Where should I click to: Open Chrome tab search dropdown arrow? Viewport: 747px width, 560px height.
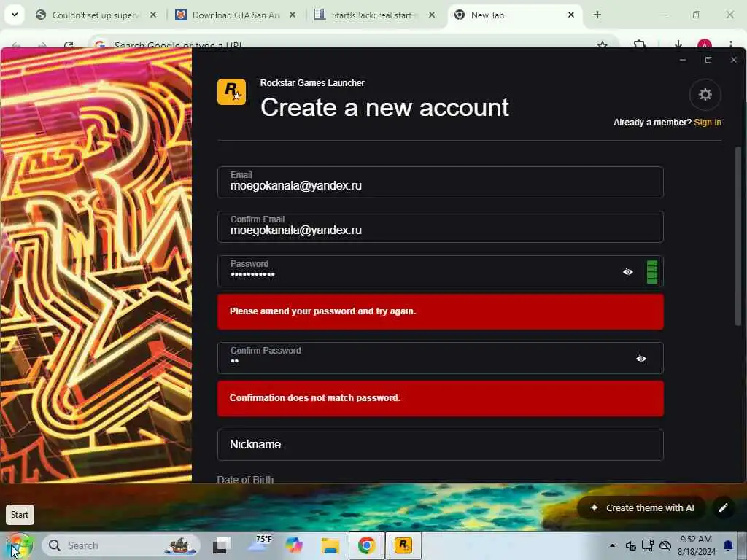tap(15, 15)
